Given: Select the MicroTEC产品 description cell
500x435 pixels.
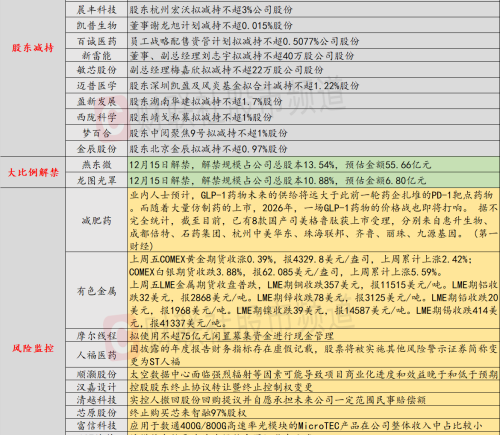Looking at the screenshot, I should [314, 425].
